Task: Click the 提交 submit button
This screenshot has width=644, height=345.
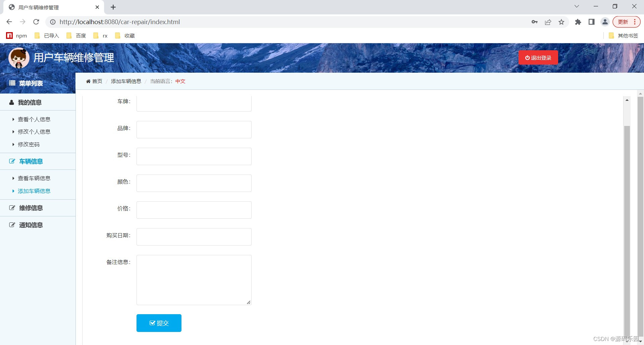Action: point(159,323)
